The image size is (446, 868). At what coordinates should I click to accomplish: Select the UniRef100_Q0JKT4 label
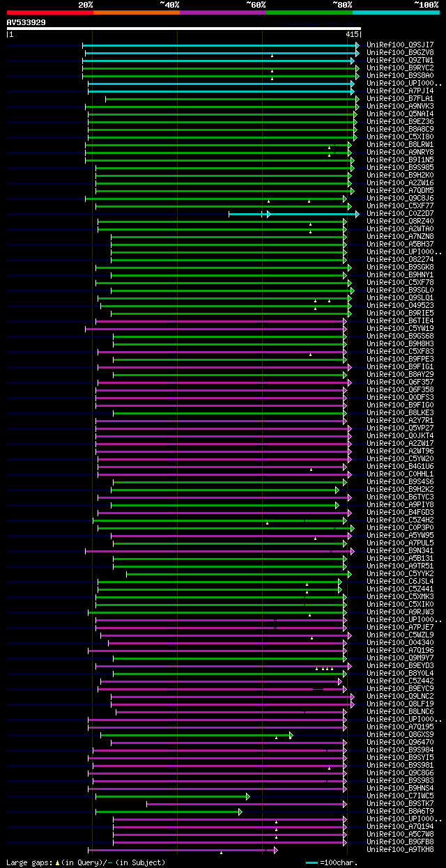tap(400, 435)
